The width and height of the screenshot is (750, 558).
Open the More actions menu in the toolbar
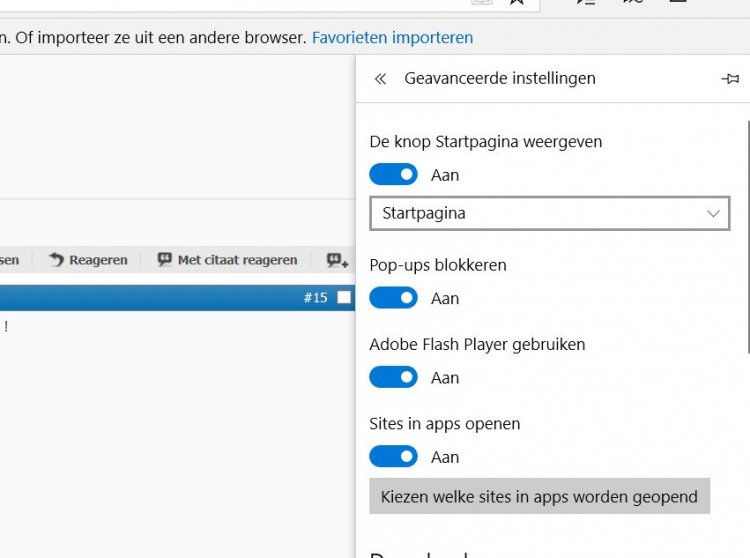pyautogui.click(x=678, y=2)
